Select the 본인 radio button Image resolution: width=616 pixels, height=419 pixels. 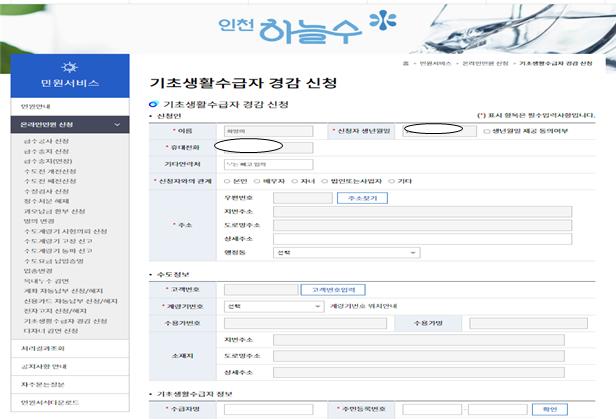point(227,181)
